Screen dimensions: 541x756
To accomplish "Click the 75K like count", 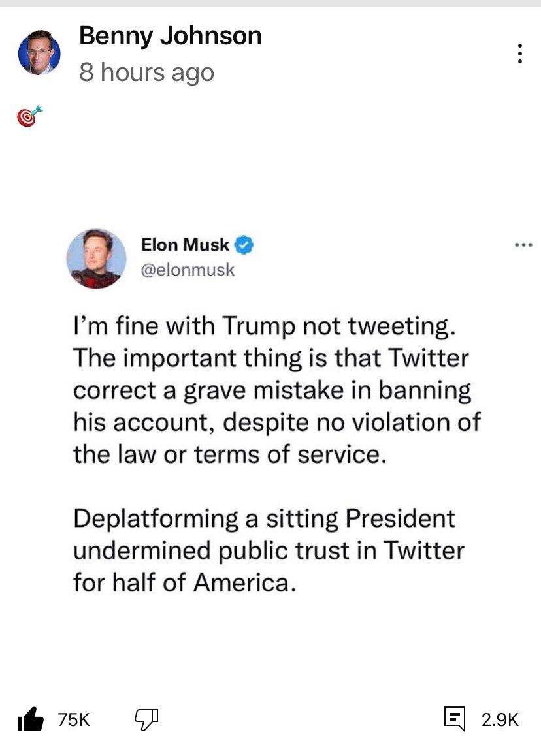I will click(x=73, y=720).
